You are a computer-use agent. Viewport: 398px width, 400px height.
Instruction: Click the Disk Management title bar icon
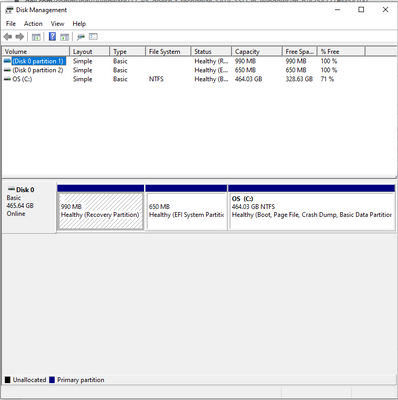click(x=9, y=10)
